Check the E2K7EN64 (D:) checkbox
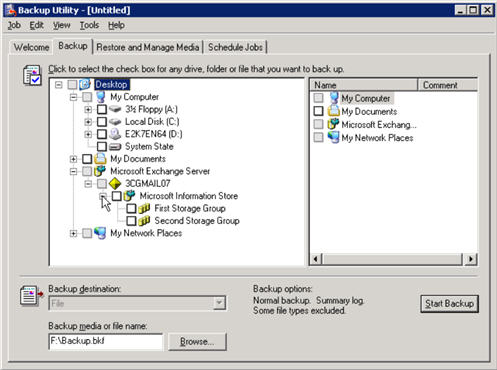Screen dimensions: 497x370 102,134
